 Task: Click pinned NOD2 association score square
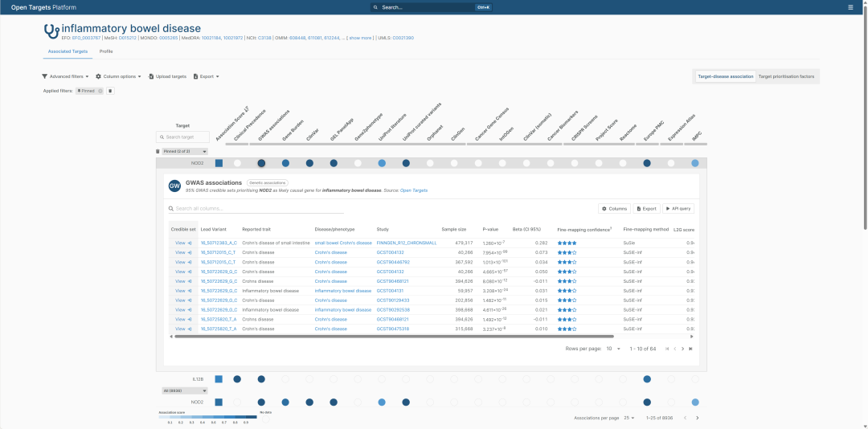219,163
